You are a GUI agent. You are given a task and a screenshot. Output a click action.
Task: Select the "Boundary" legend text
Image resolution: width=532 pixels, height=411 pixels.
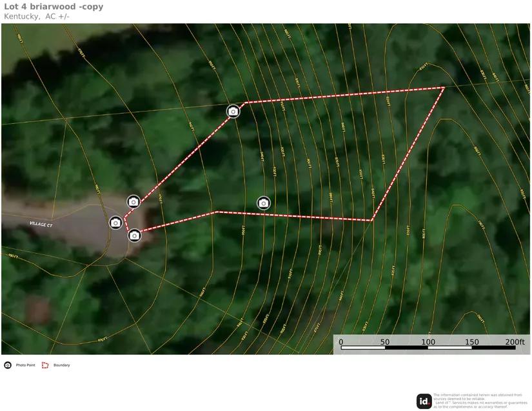(62, 365)
